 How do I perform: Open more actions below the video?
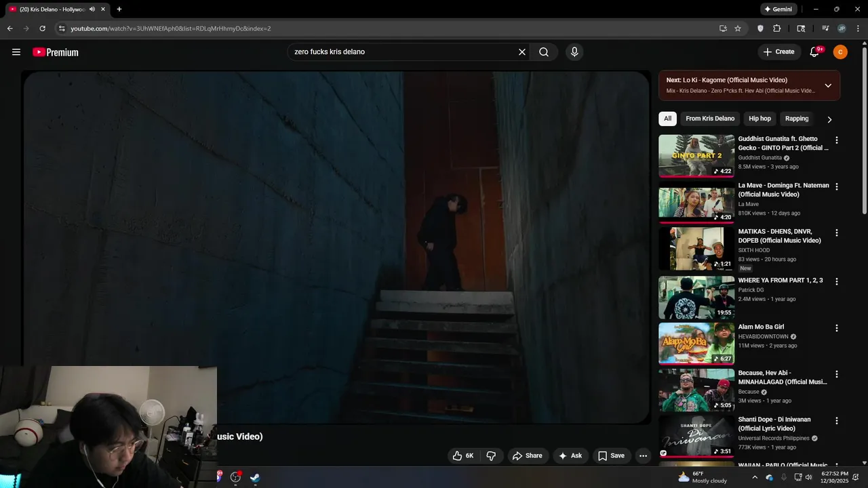(x=644, y=455)
